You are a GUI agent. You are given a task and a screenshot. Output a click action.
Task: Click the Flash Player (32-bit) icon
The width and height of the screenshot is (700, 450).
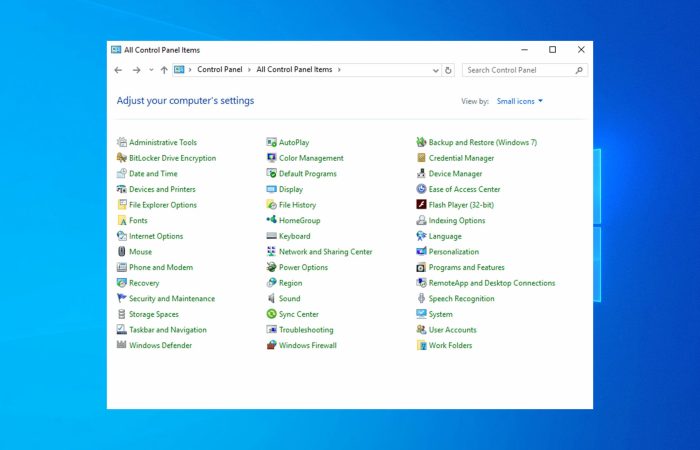[x=421, y=205]
